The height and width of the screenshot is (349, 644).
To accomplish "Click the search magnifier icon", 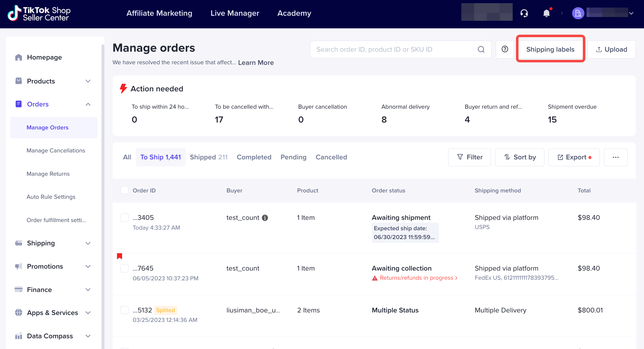I will [481, 49].
